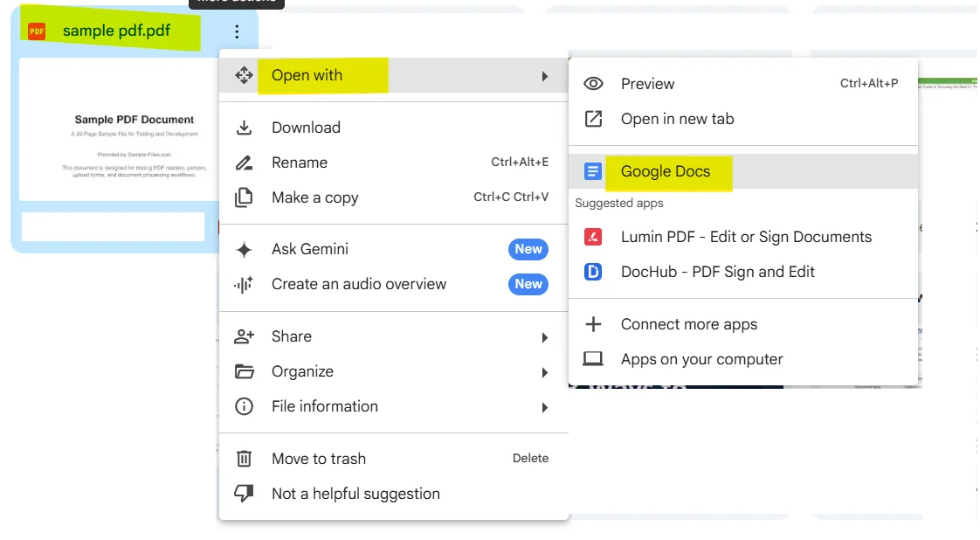Click the Open in new tab icon
This screenshot has width=980, height=540.
point(593,119)
